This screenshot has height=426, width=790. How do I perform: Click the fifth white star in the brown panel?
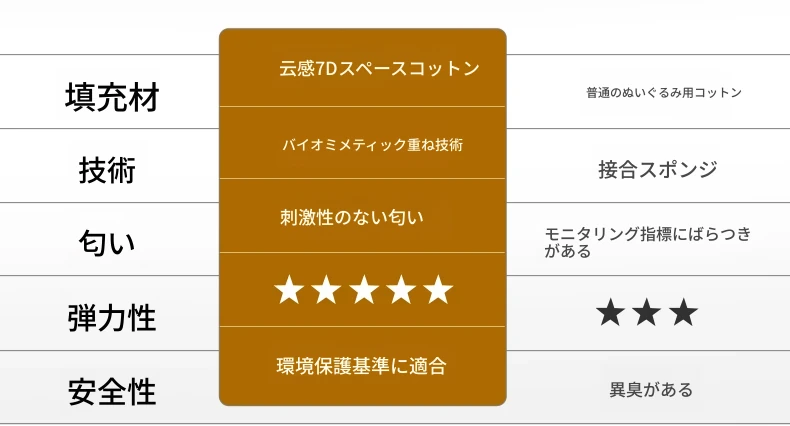(438, 290)
